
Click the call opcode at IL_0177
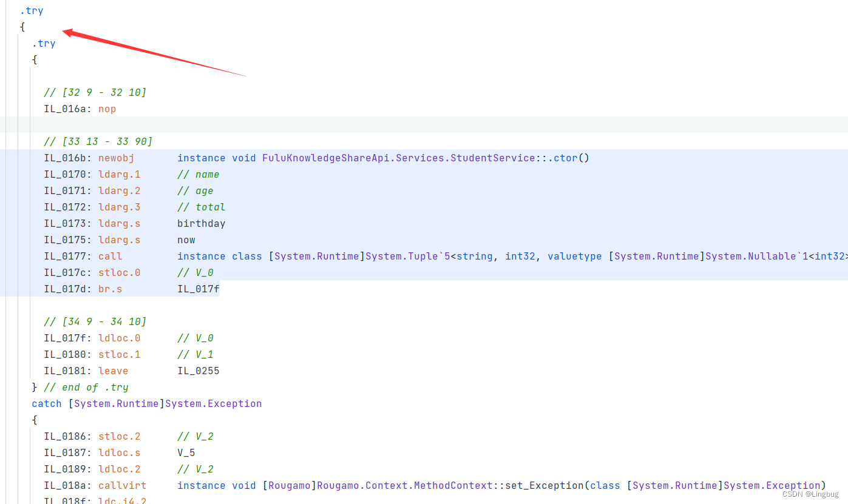point(110,257)
